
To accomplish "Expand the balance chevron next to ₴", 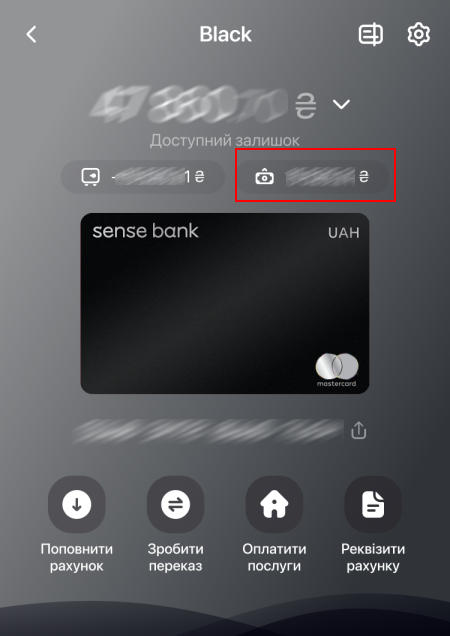I will coord(341,104).
